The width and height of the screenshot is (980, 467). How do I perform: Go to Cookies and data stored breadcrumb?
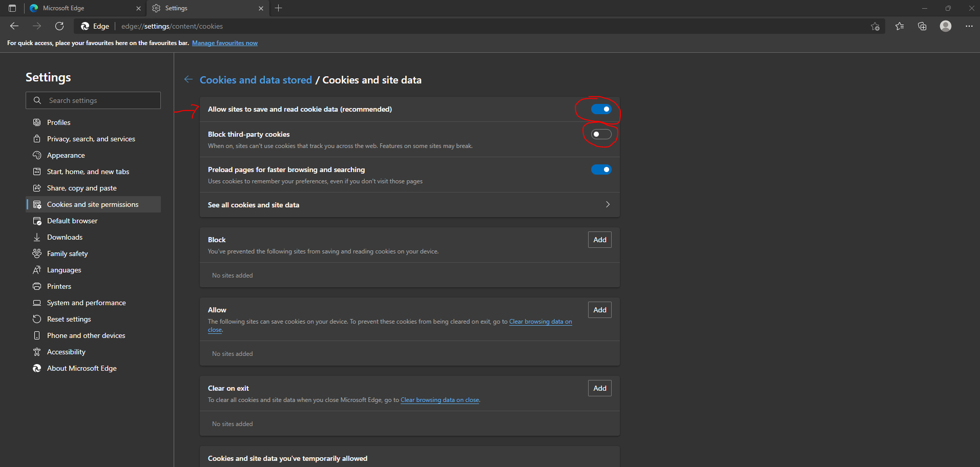[x=256, y=80]
